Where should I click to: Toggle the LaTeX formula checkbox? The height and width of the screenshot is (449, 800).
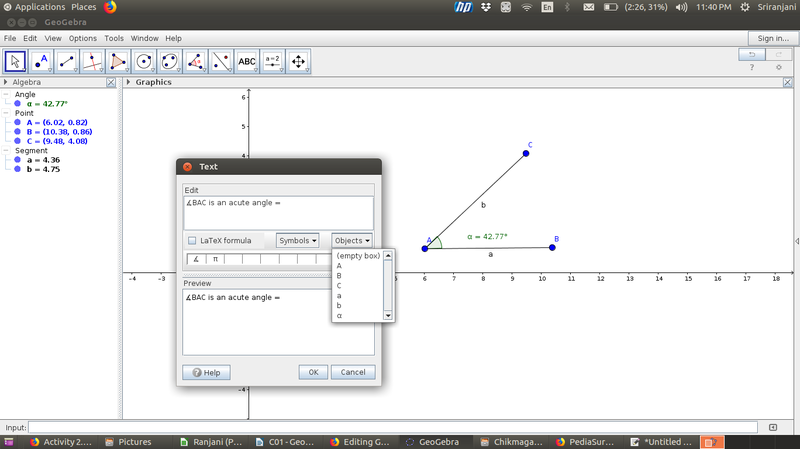coord(192,240)
